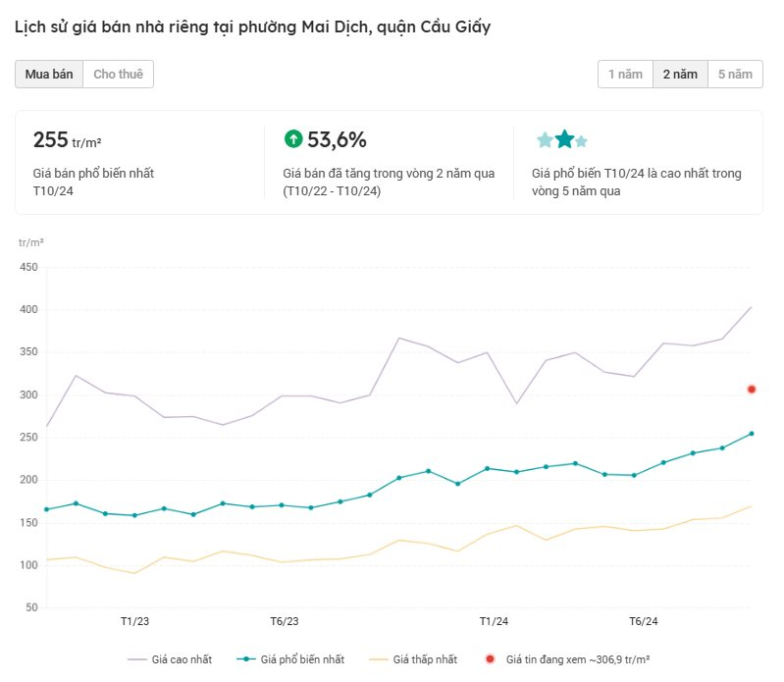Click the first teal data point on chart
The width and height of the screenshot is (784, 682).
[x=46, y=509]
